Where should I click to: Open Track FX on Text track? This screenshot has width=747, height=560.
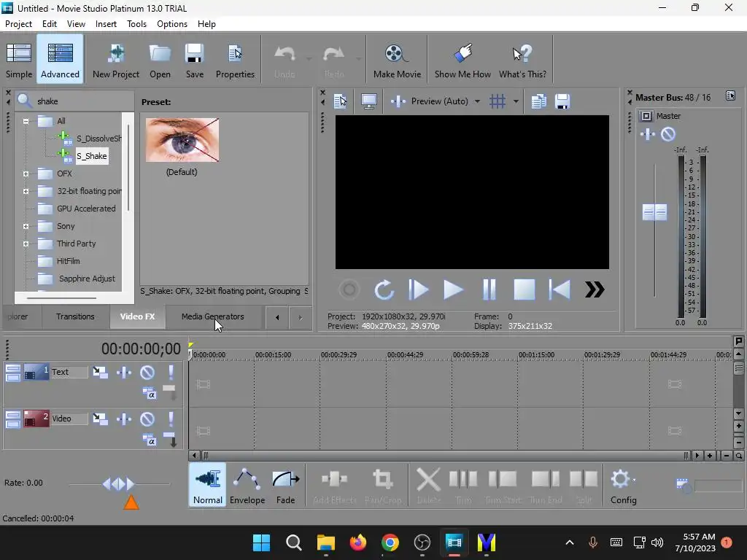pos(124,373)
